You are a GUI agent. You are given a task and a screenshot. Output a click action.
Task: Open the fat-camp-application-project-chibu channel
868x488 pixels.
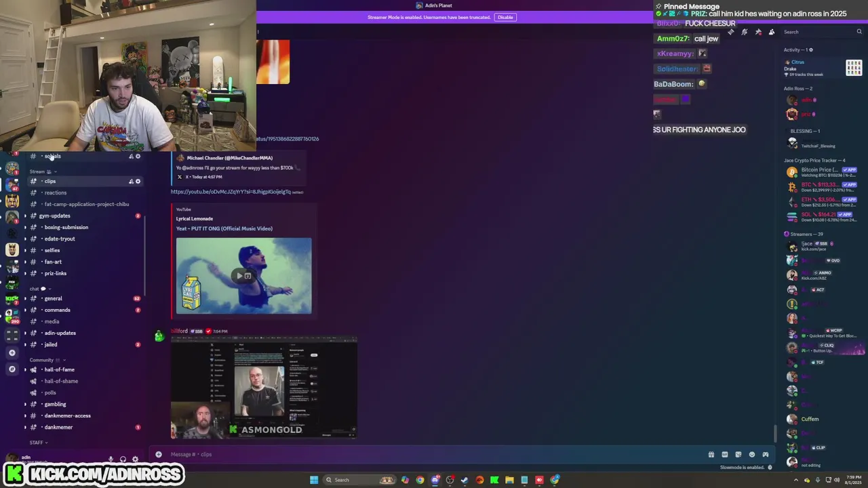click(x=85, y=204)
